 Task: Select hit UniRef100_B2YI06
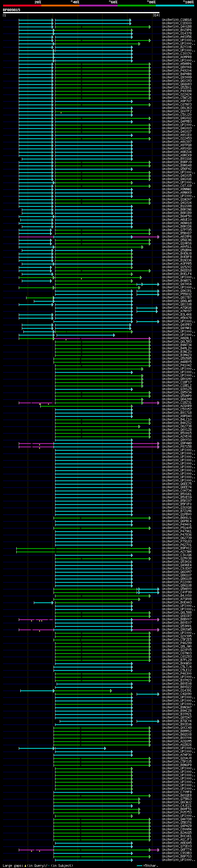pyautogui.click(x=176, y=47)
